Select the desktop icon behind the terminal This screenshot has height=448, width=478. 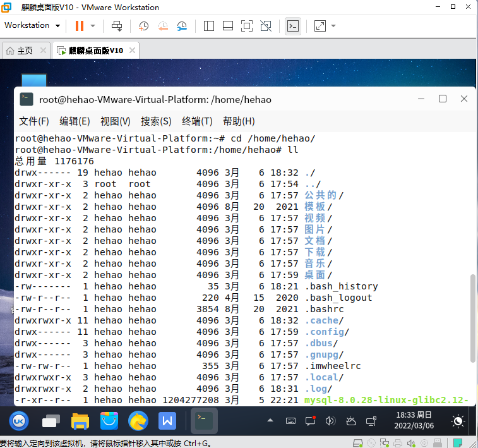click(34, 80)
